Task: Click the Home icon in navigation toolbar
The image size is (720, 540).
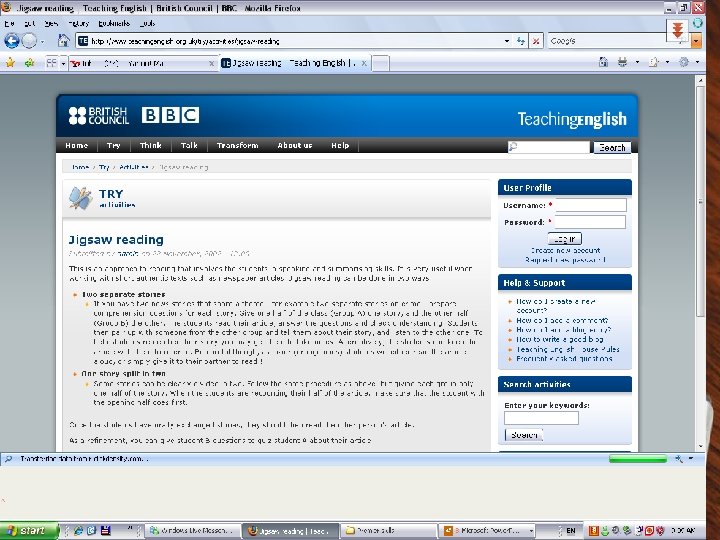Action: (63, 40)
